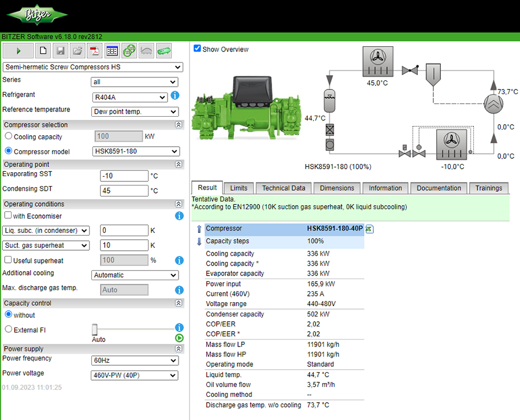
Task: Click the compressor symbol in the circuit diagram
Action: click(x=493, y=104)
